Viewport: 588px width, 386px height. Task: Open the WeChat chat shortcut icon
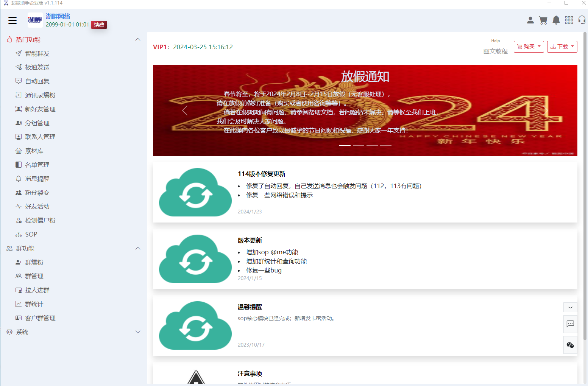coord(570,345)
